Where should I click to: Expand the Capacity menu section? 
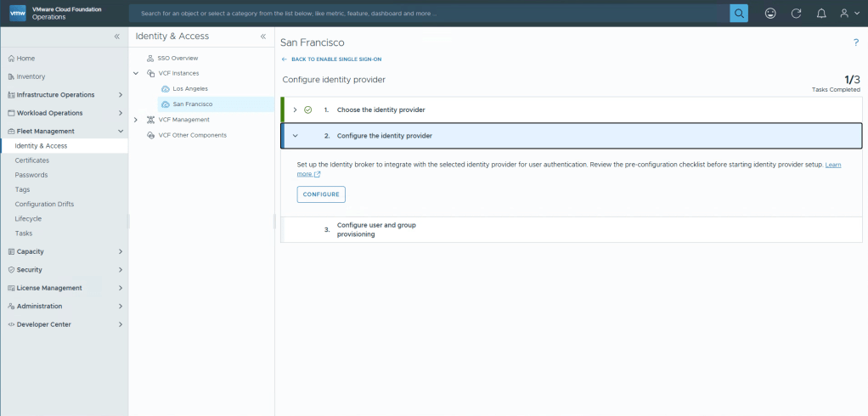point(120,251)
